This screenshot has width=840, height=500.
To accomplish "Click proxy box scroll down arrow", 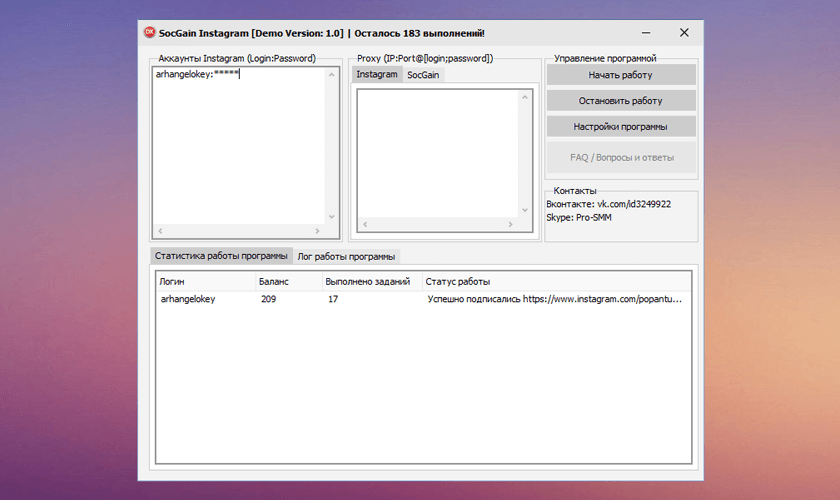I will 525,211.
